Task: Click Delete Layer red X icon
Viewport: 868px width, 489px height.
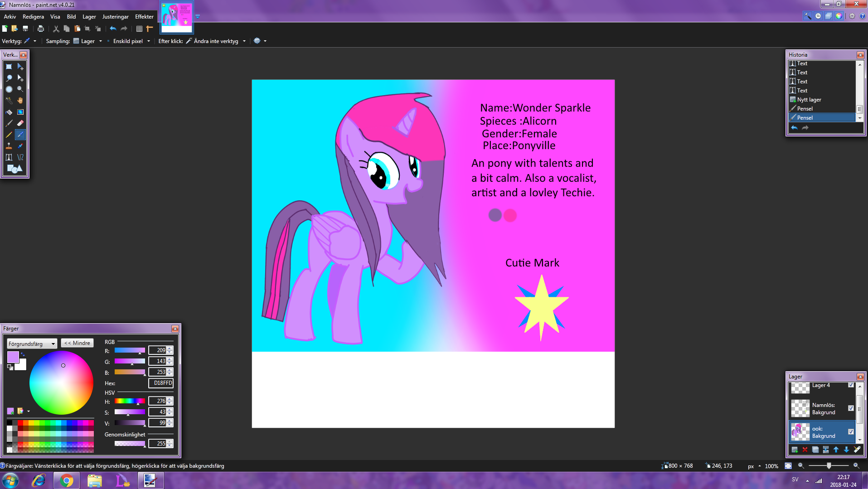Action: pyautogui.click(x=805, y=450)
